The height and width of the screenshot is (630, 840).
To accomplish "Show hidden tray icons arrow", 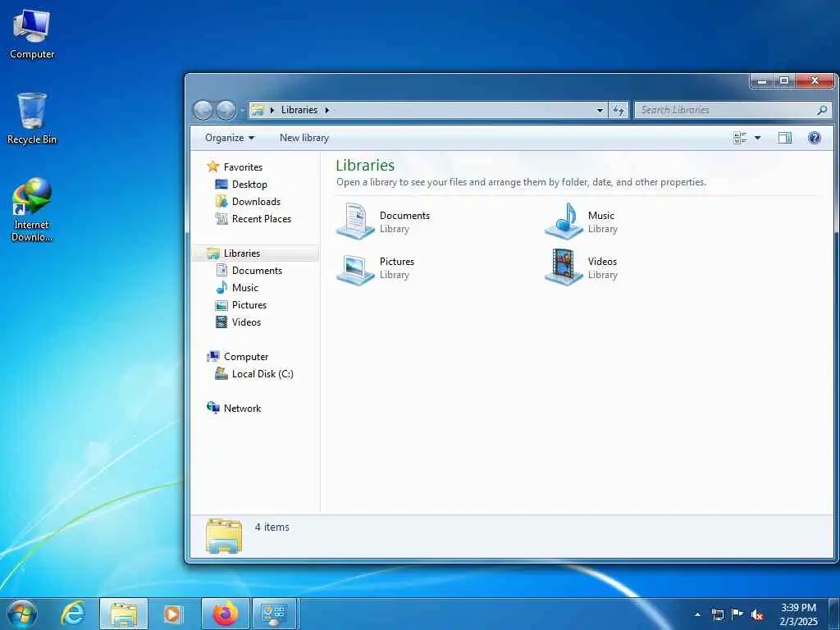I will [697, 614].
